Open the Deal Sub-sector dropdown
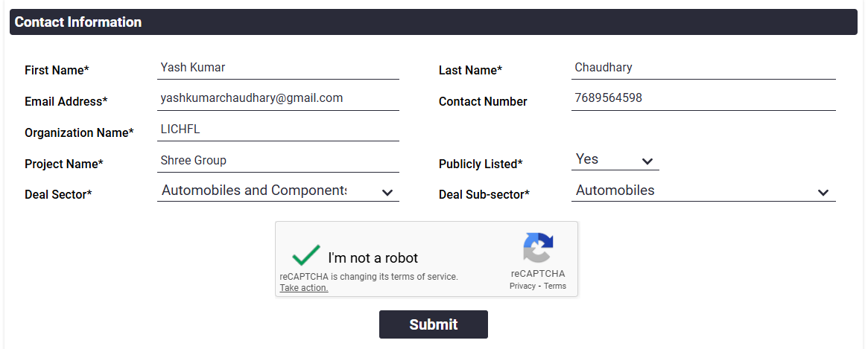This screenshot has height=349, width=868. pyautogui.click(x=703, y=191)
